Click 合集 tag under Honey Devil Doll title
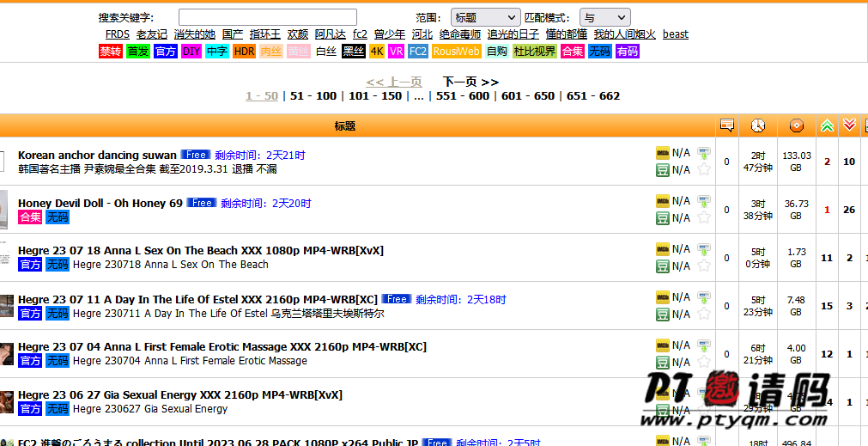 [30, 217]
